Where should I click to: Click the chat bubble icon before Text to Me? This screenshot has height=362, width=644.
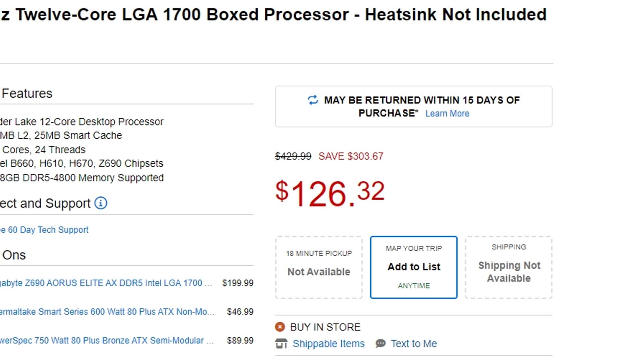tap(380, 343)
